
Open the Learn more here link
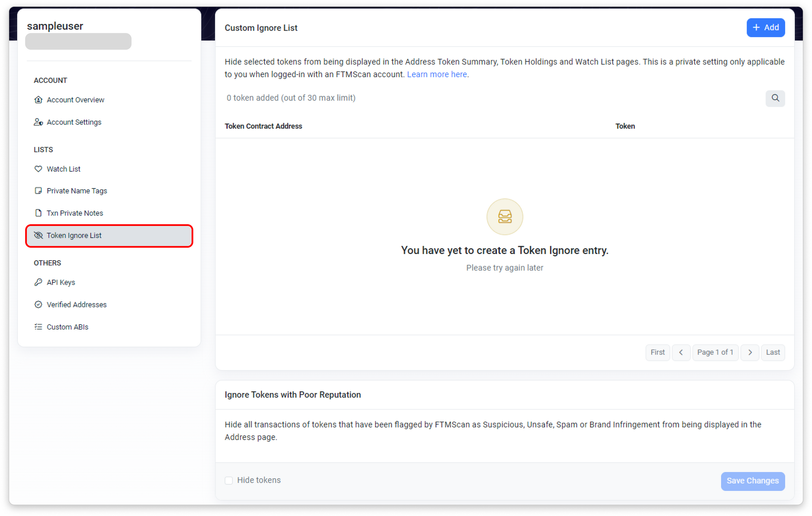(437, 74)
